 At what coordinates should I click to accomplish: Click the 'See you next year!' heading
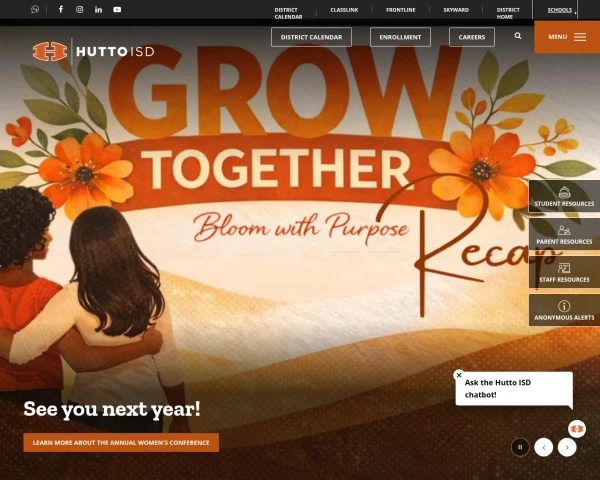(x=112, y=409)
